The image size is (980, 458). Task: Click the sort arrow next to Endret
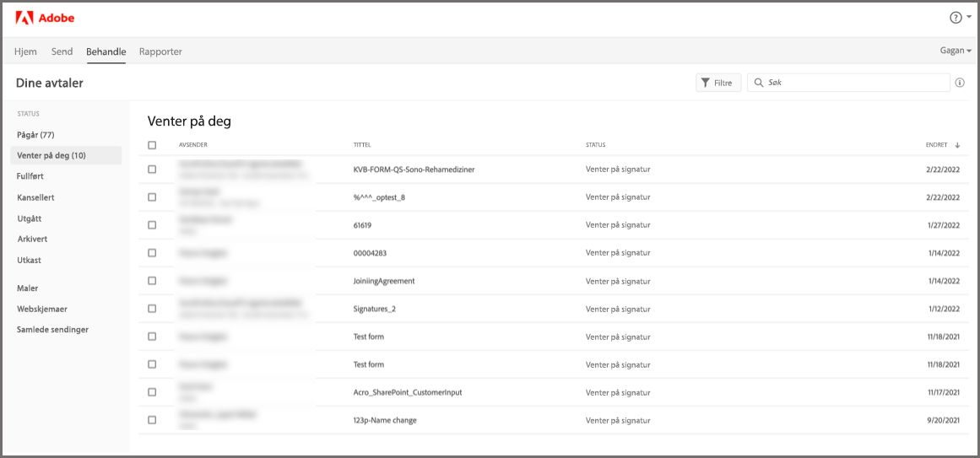coord(957,145)
